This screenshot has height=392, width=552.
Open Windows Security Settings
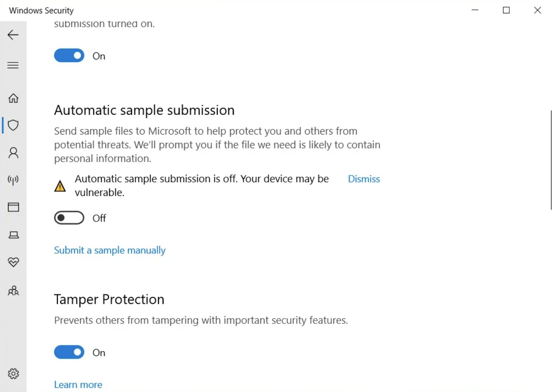click(13, 373)
